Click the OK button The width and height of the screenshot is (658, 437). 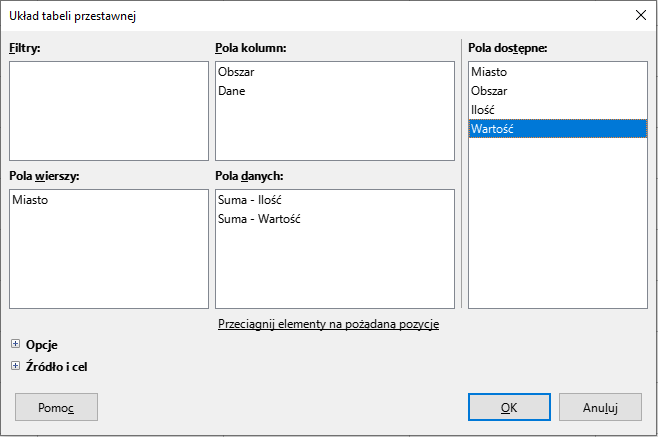point(508,408)
